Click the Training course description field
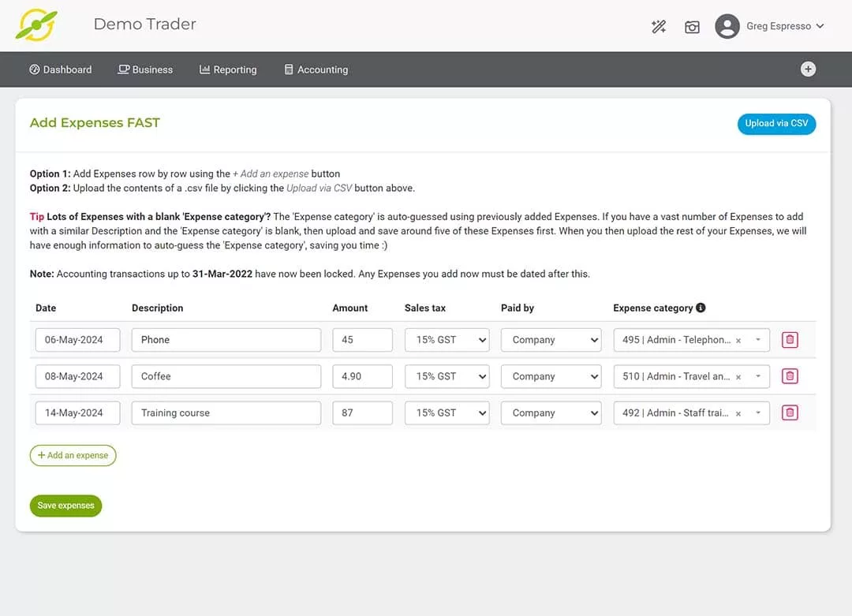Viewport: 852px width, 616px height. point(226,413)
